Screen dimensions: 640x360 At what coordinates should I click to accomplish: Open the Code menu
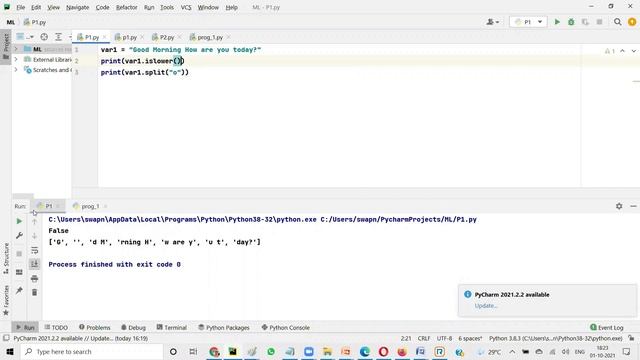tap(102, 7)
